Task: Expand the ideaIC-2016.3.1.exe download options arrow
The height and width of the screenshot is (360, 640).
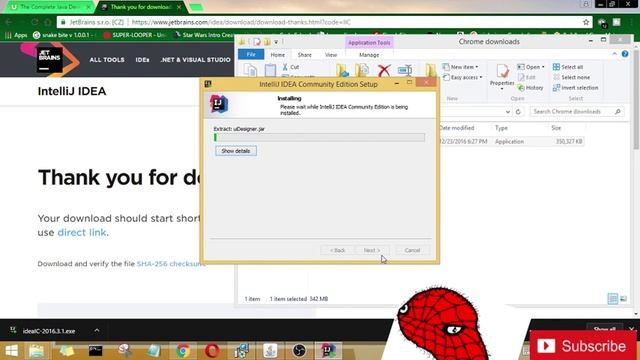Action: (x=97, y=330)
